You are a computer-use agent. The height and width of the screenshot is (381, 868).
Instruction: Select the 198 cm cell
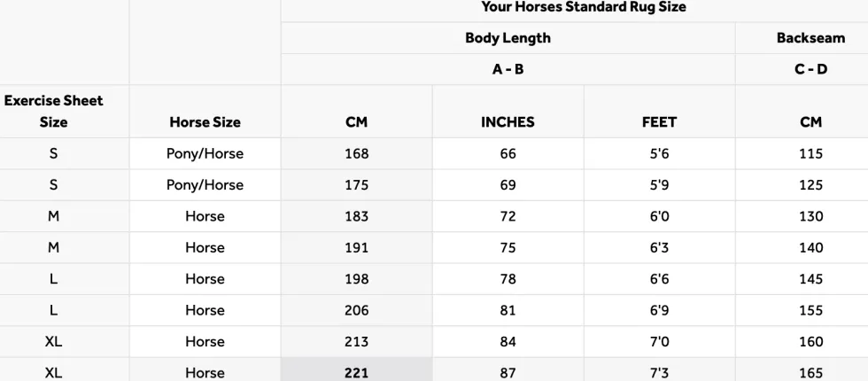356,278
